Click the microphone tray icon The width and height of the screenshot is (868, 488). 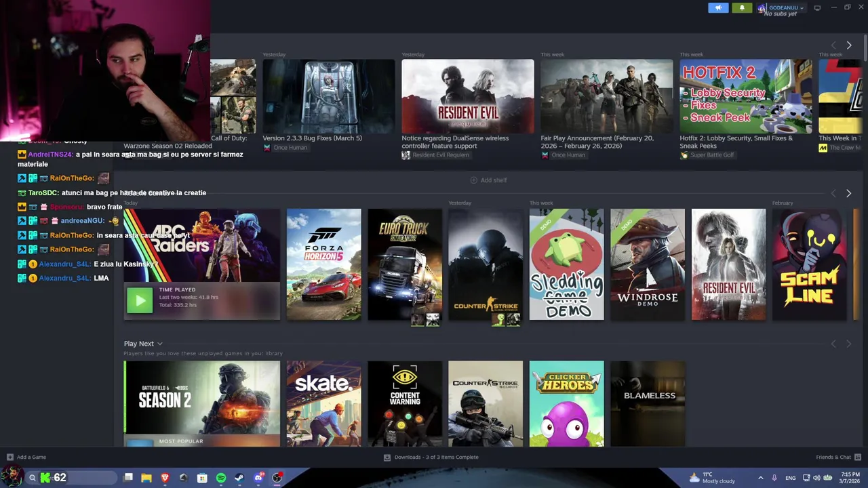(774, 478)
